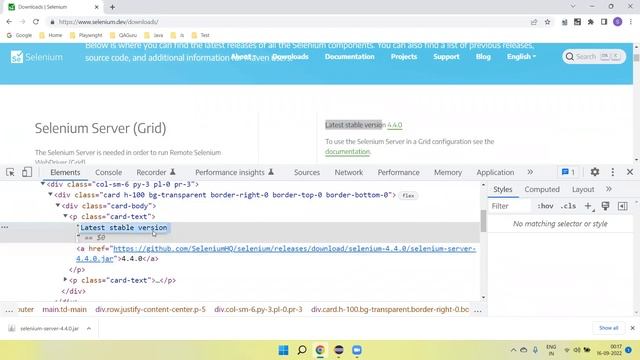Image resolution: width=640 pixels, height=360 pixels.
Task: Click the site Search box
Action: point(594,57)
